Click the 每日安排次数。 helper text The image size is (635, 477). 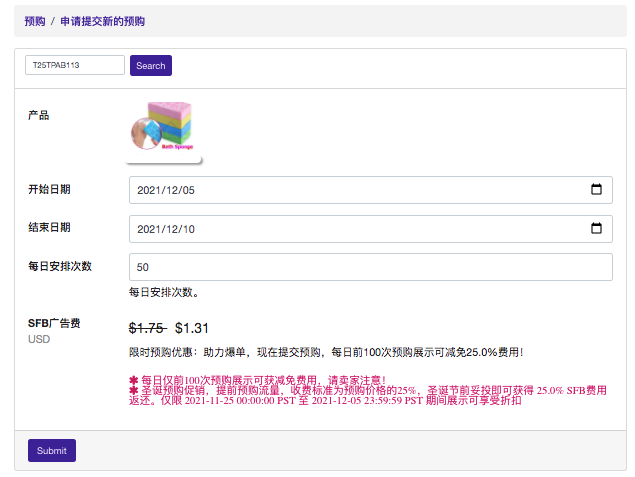point(164,292)
